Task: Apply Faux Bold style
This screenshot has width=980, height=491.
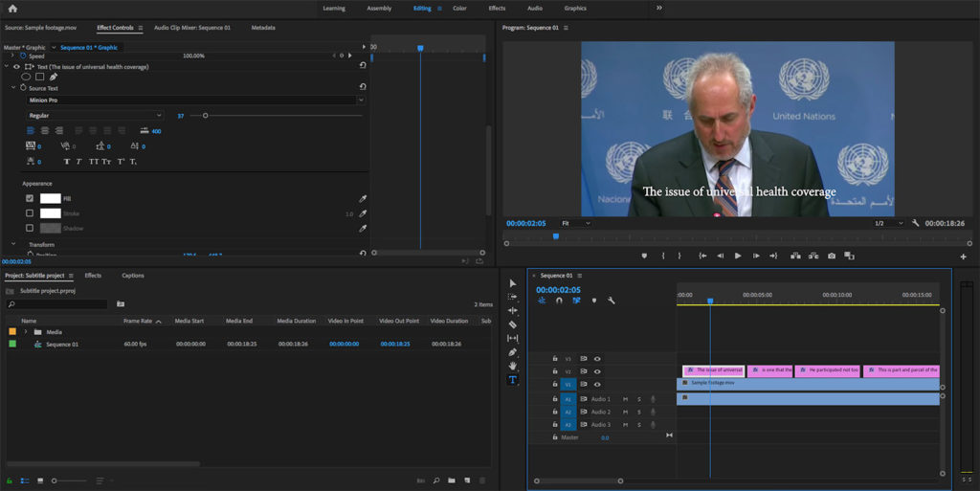Action: point(67,161)
